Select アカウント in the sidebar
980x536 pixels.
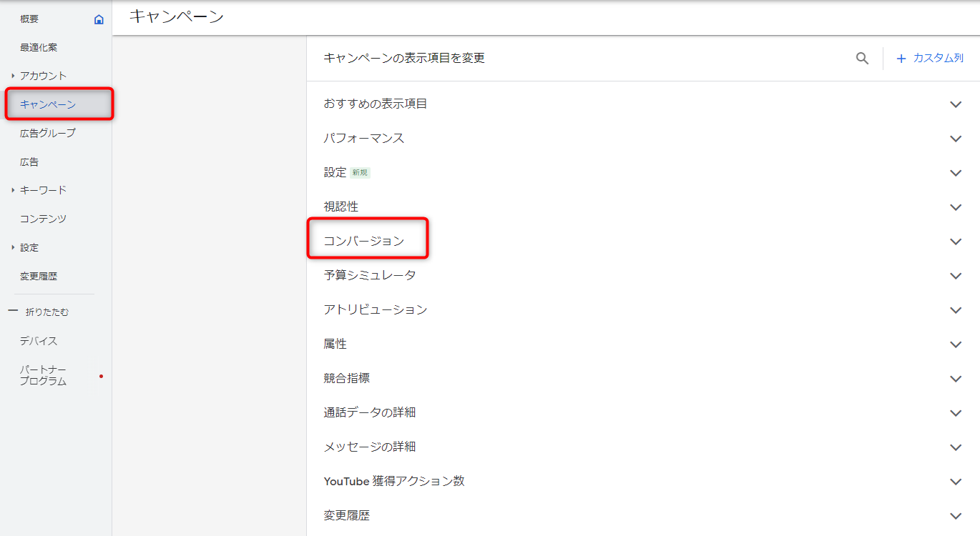43,76
